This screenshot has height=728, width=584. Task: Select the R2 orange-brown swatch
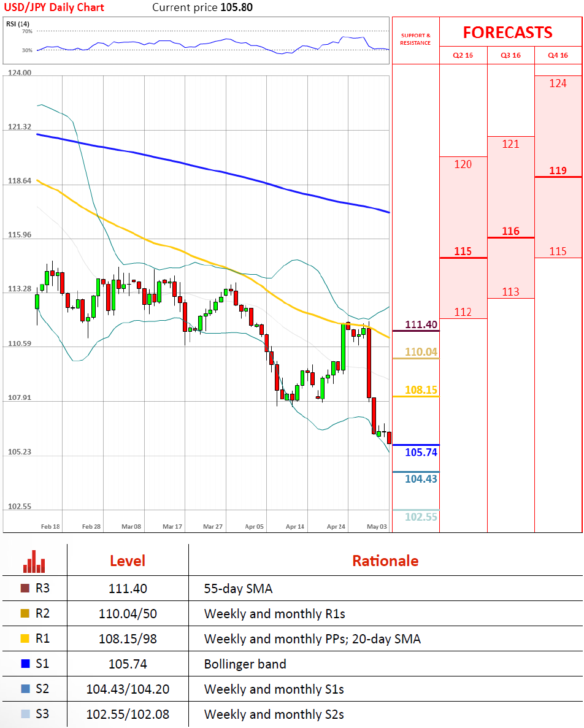pos(26,613)
